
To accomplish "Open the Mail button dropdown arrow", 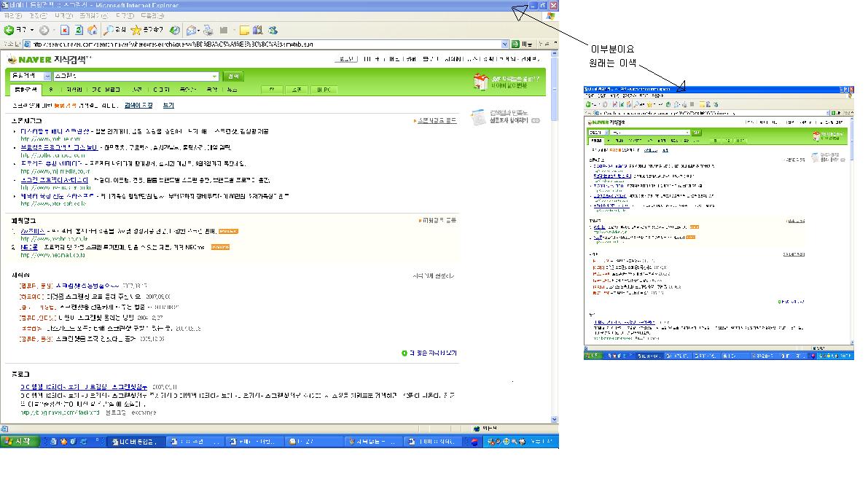I will click(199, 30).
